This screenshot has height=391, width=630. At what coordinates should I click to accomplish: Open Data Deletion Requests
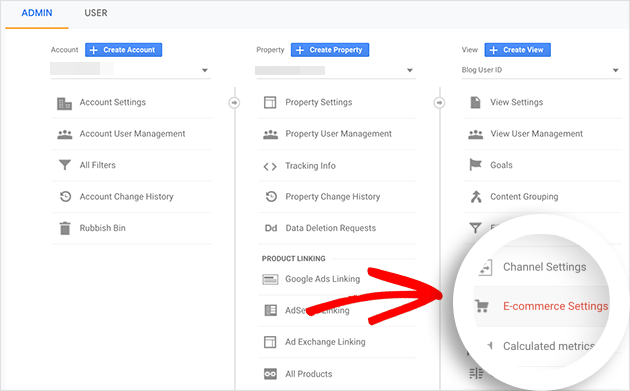[331, 228]
